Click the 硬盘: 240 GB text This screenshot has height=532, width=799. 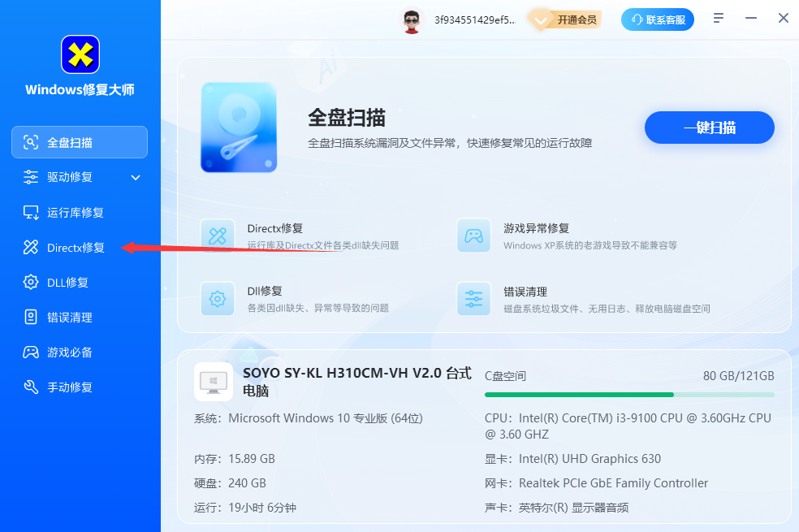pos(230,483)
